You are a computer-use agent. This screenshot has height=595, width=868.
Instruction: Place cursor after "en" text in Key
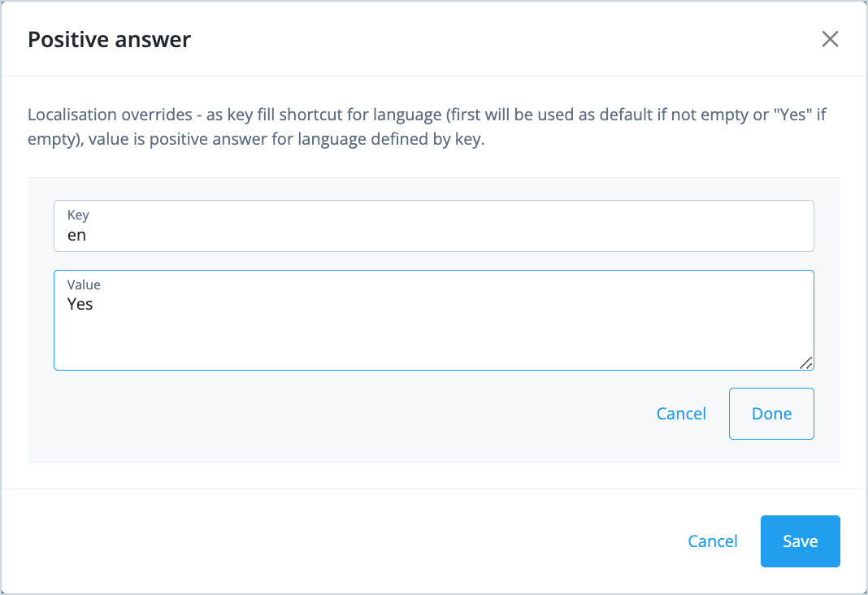(x=87, y=235)
